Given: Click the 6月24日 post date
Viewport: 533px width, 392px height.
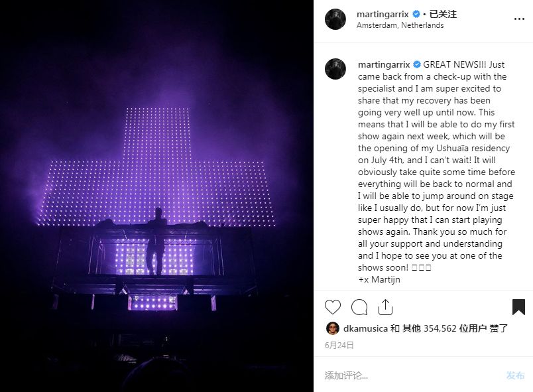Looking at the screenshot, I should click(339, 345).
